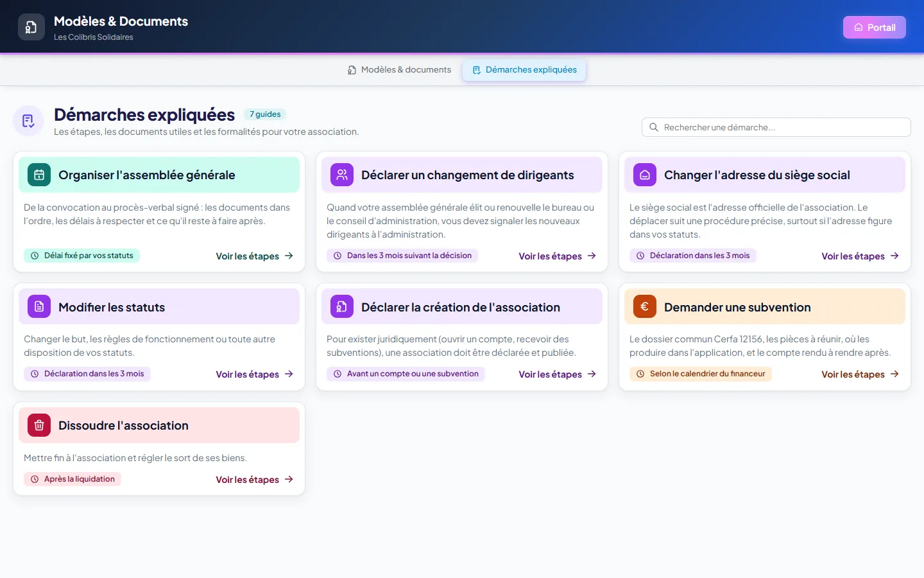Click the Selon le calendrier du financeur badge

coord(701,374)
